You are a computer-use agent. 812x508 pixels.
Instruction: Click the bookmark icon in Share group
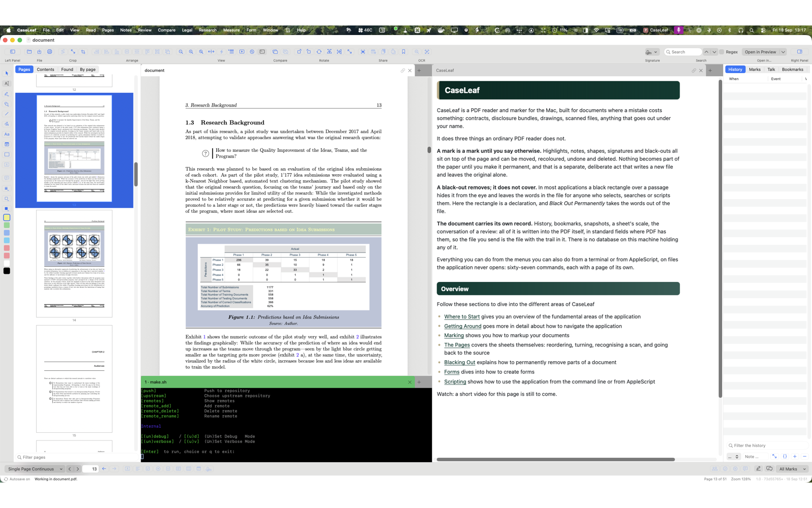403,52
